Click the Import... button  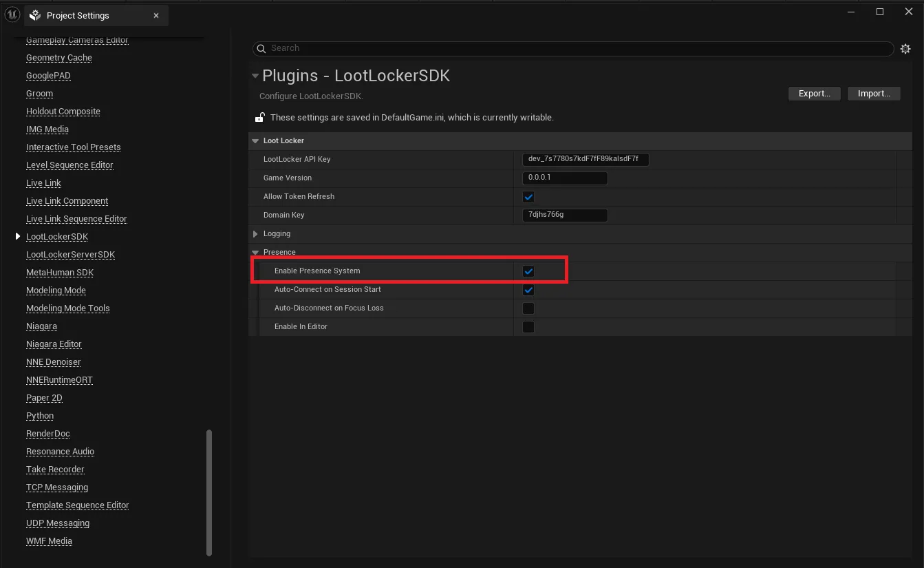874,94
